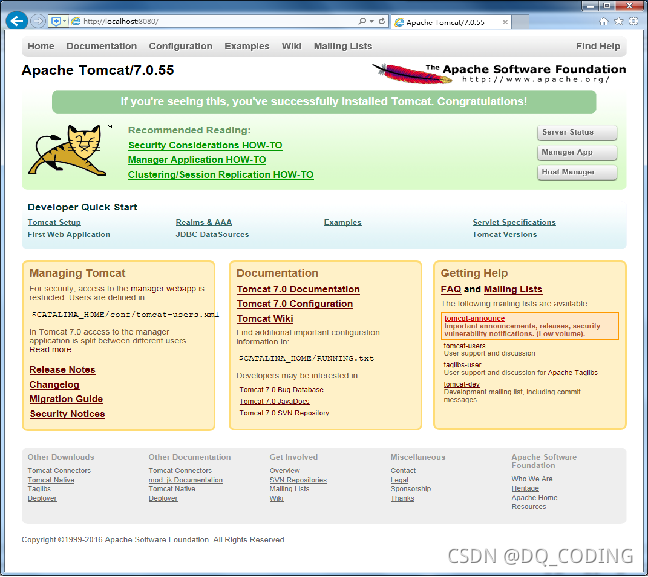648x577 pixels.
Task: Open the Tomcat Setup link
Action: (x=54, y=222)
